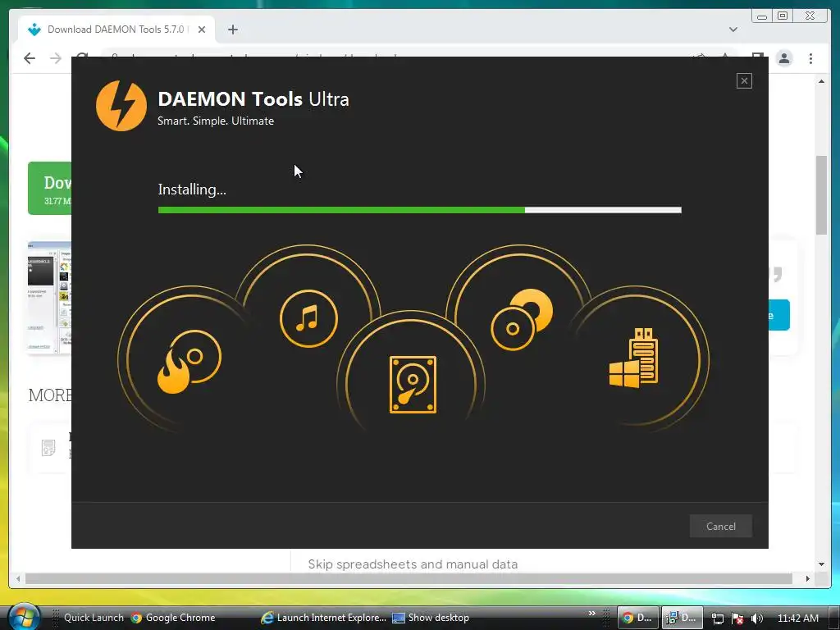
Task: Click the horizontal scroll left arrow
Action: 18,578
